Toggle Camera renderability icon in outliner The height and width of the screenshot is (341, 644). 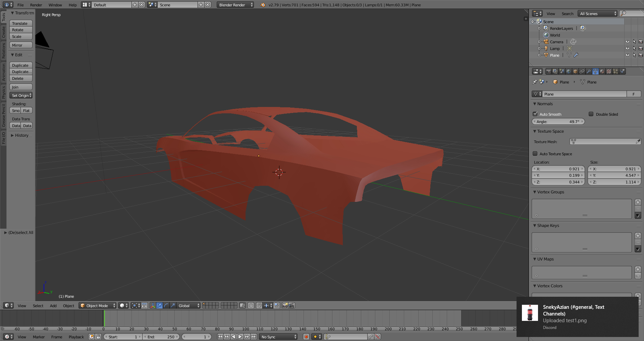click(x=641, y=42)
